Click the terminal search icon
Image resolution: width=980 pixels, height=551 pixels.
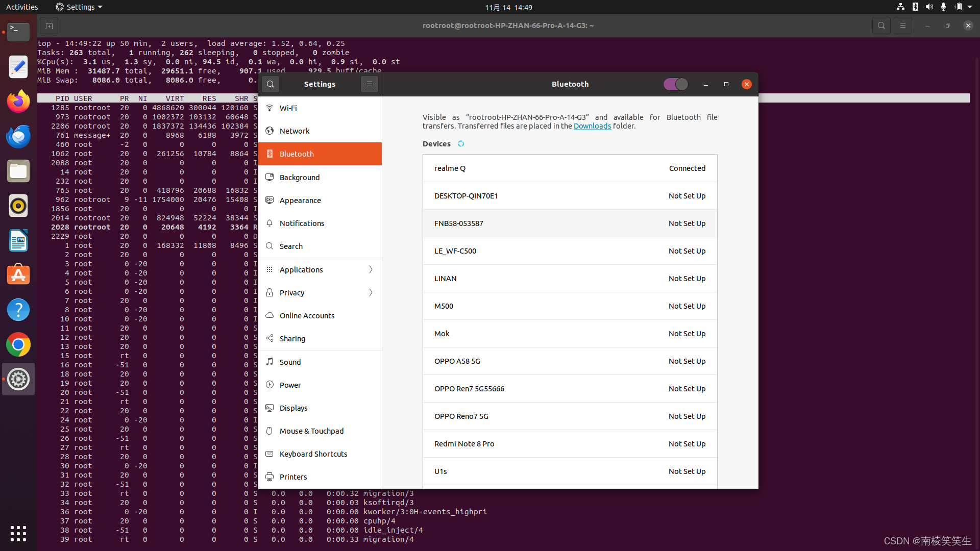point(881,26)
